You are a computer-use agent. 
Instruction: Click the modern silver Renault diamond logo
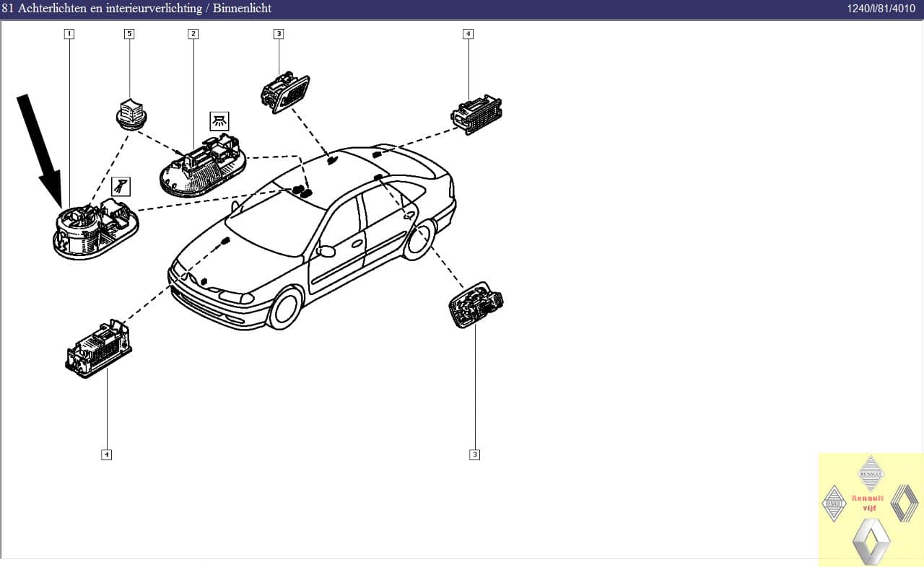coord(871,541)
